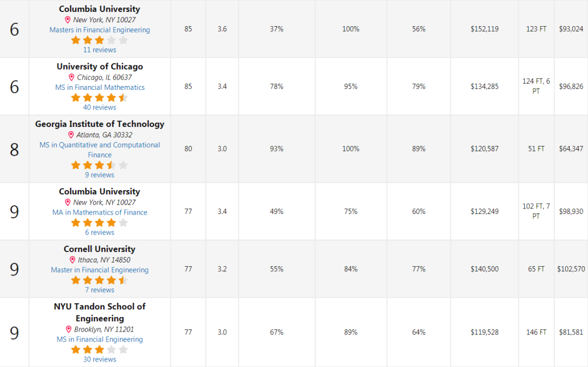Click the star rating under MS in Financial Mathematics
The height and width of the screenshot is (367, 588).
click(x=100, y=98)
